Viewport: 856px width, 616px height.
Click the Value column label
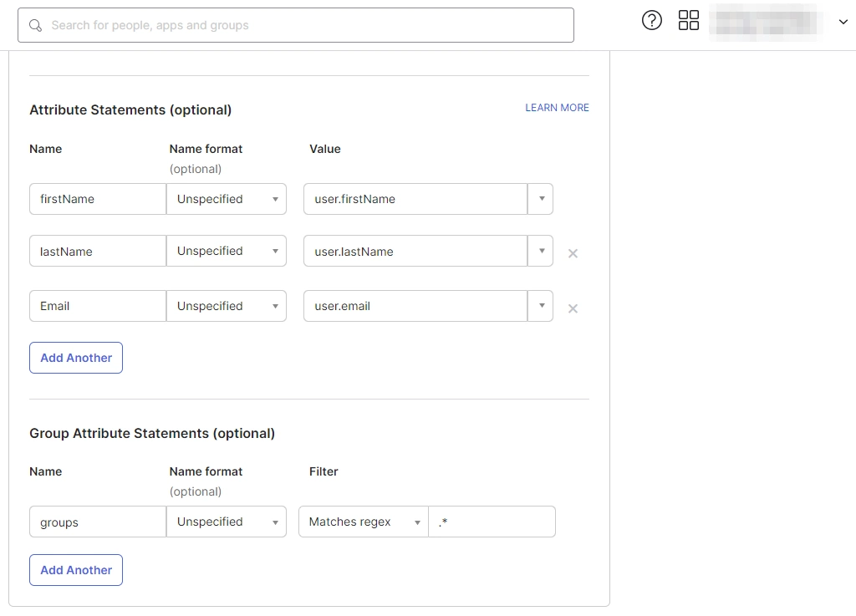[x=325, y=149]
